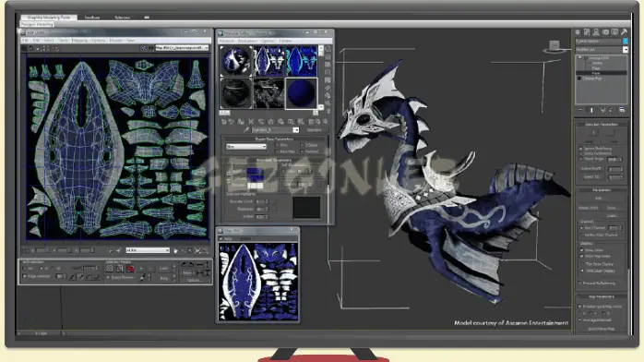Toggle the Show Map Seam checkbox
Screen dimensions: 644x362
click(x=581, y=257)
